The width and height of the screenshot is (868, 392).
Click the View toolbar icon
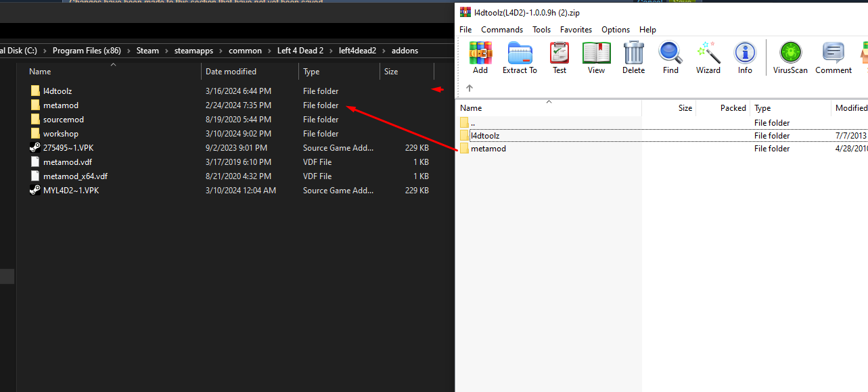[597, 53]
